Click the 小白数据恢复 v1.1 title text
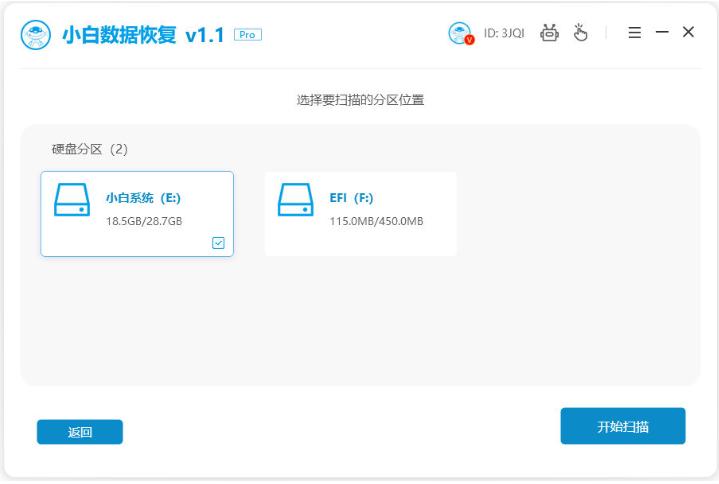 (143, 35)
